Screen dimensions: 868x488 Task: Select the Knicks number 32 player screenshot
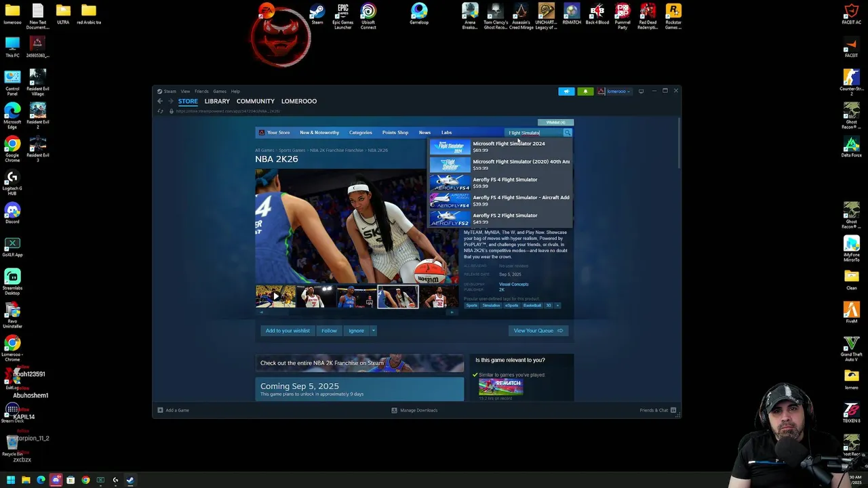439,297
